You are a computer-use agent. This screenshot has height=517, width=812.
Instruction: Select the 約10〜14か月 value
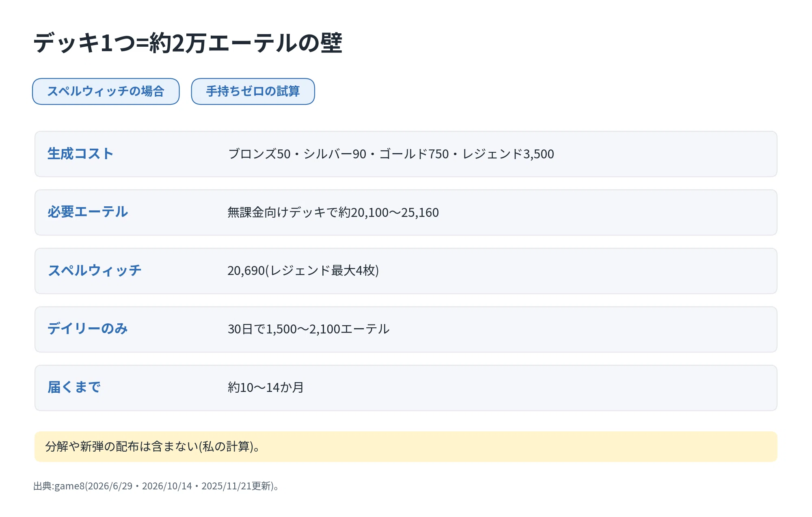click(266, 388)
